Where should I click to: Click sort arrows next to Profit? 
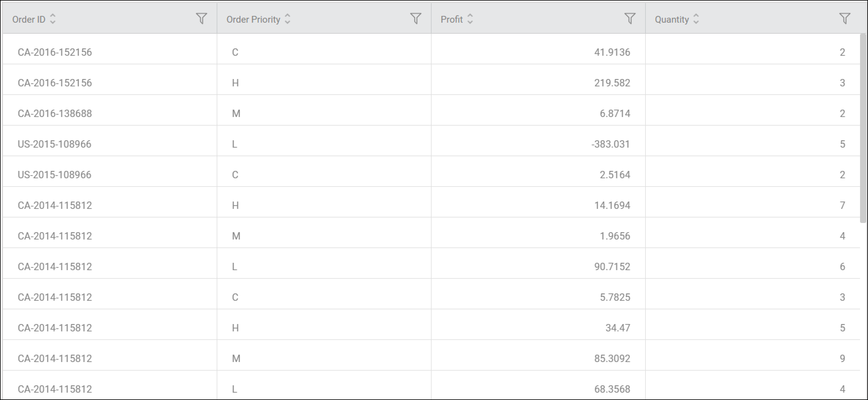(470, 19)
